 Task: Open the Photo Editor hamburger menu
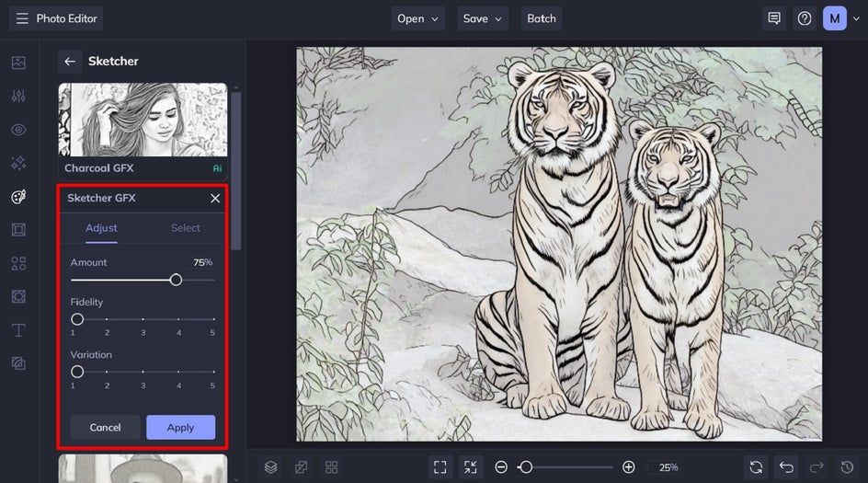(22, 18)
